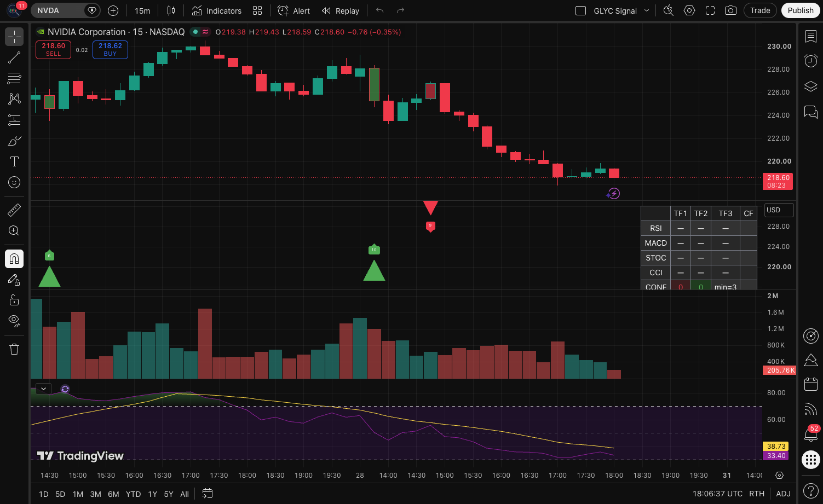This screenshot has height=504, width=823.
Task: Open the RTH session menu
Action: click(x=757, y=494)
